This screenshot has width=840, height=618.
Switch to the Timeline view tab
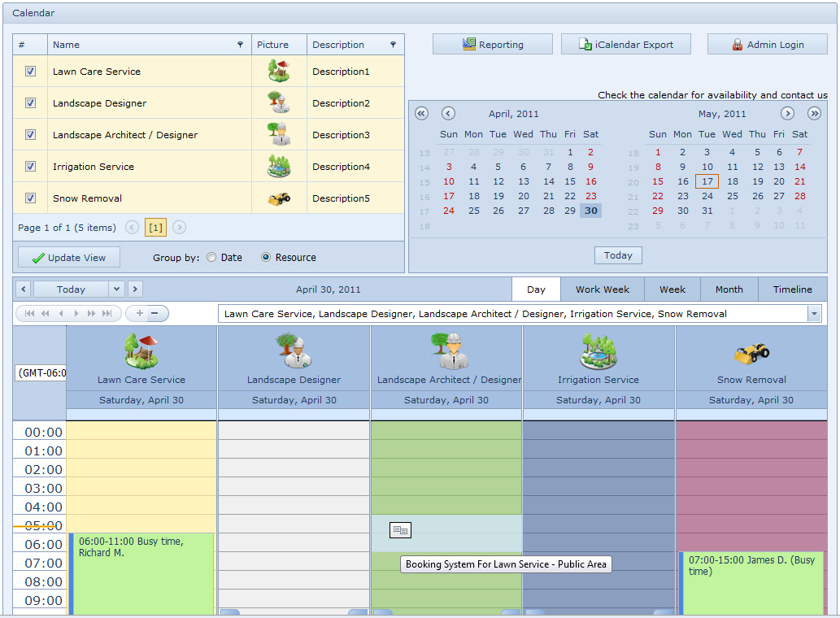pos(792,289)
